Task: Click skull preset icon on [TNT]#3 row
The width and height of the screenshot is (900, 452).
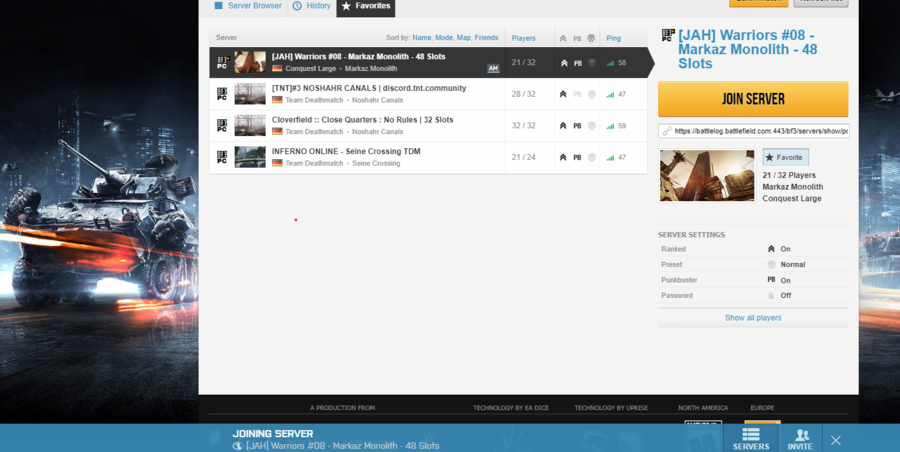Action: (592, 94)
